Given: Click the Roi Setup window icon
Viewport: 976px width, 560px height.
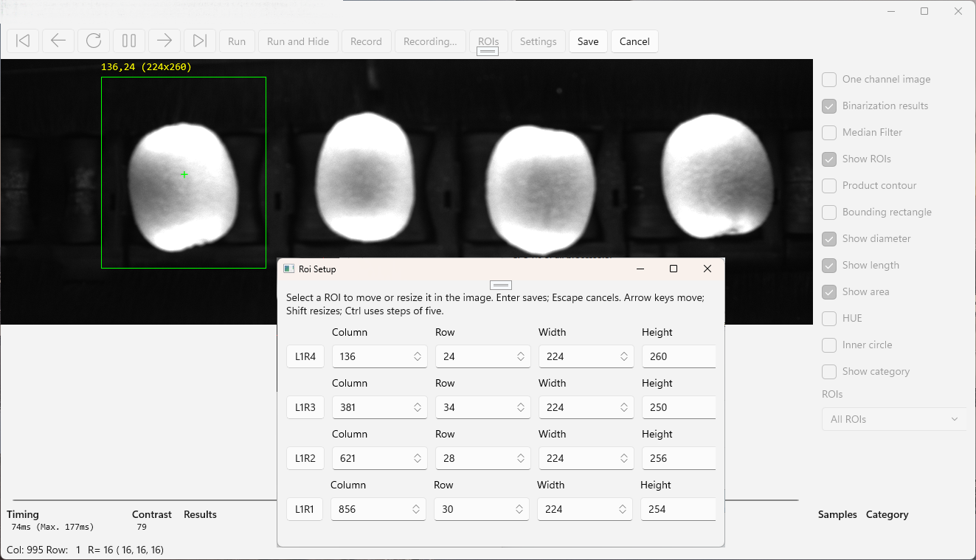Looking at the screenshot, I should tap(289, 269).
